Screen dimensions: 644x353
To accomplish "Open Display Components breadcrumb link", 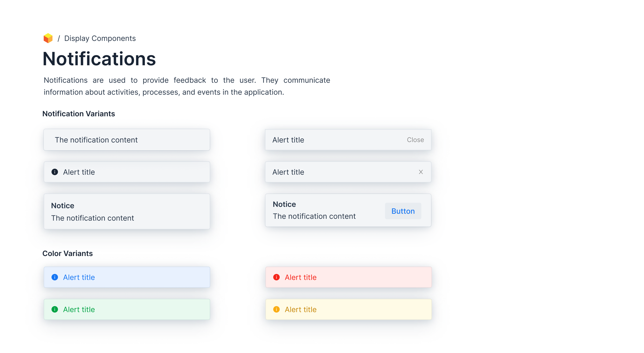I will (x=100, y=38).
